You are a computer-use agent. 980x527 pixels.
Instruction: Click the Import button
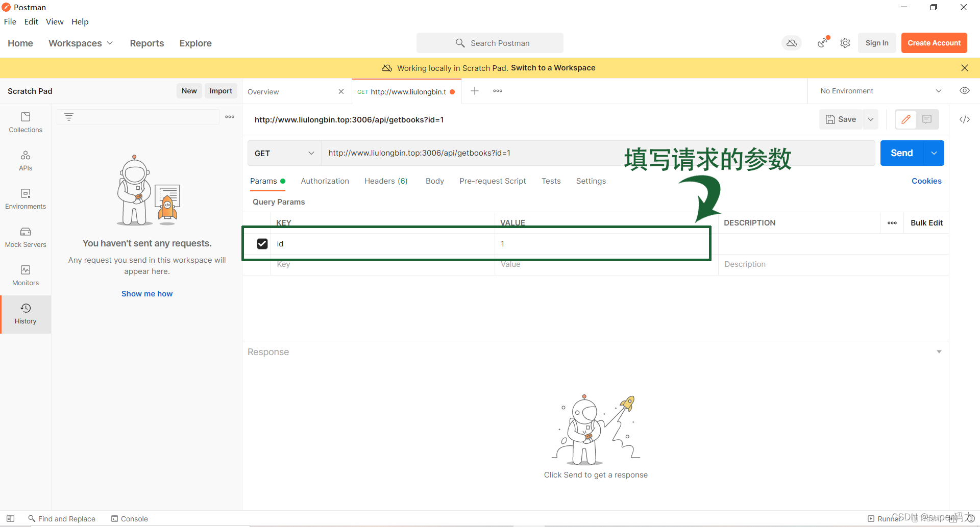[221, 91]
